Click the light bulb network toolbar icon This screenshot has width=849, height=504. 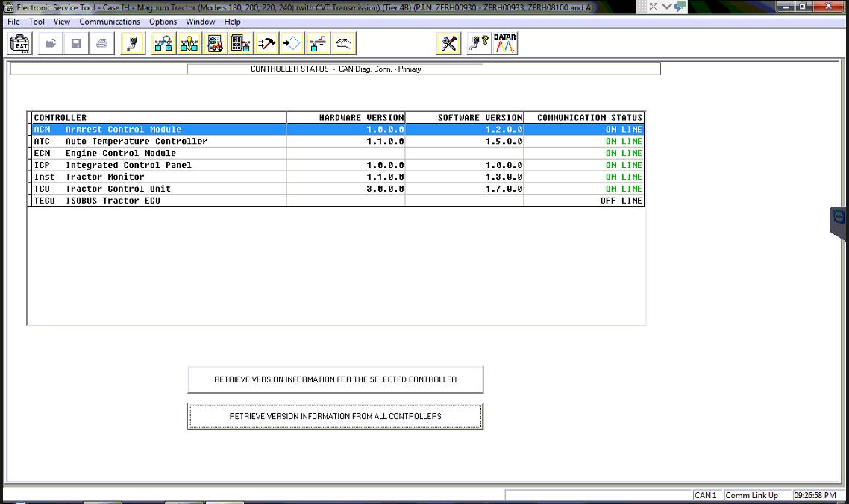189,44
